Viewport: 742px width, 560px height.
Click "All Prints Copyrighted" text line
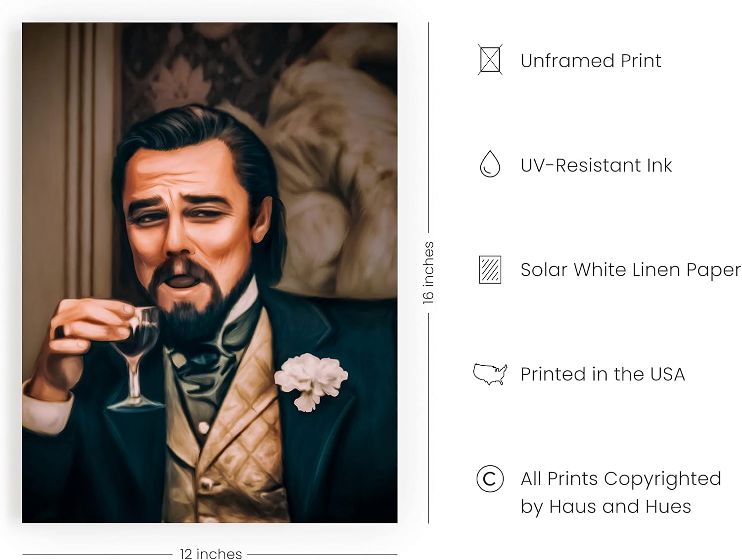(620, 478)
